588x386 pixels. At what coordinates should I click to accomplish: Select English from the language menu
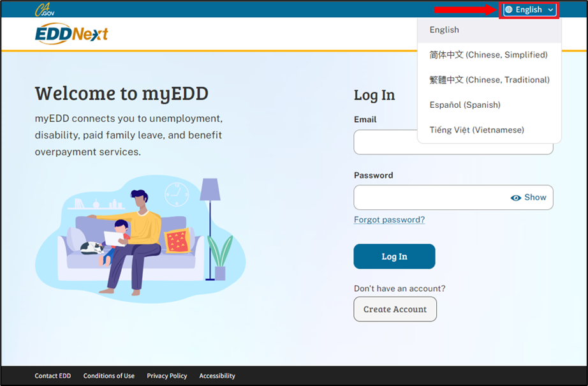coord(445,30)
